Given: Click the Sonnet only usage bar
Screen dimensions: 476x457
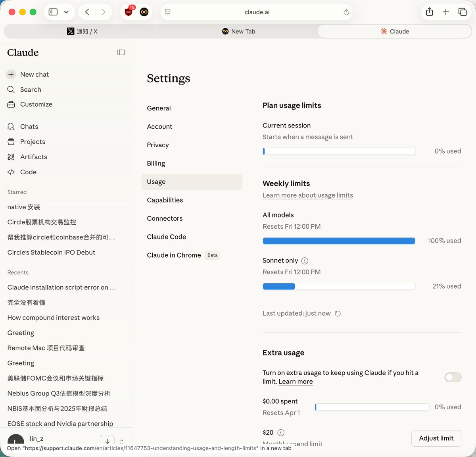Looking at the screenshot, I should [339, 286].
